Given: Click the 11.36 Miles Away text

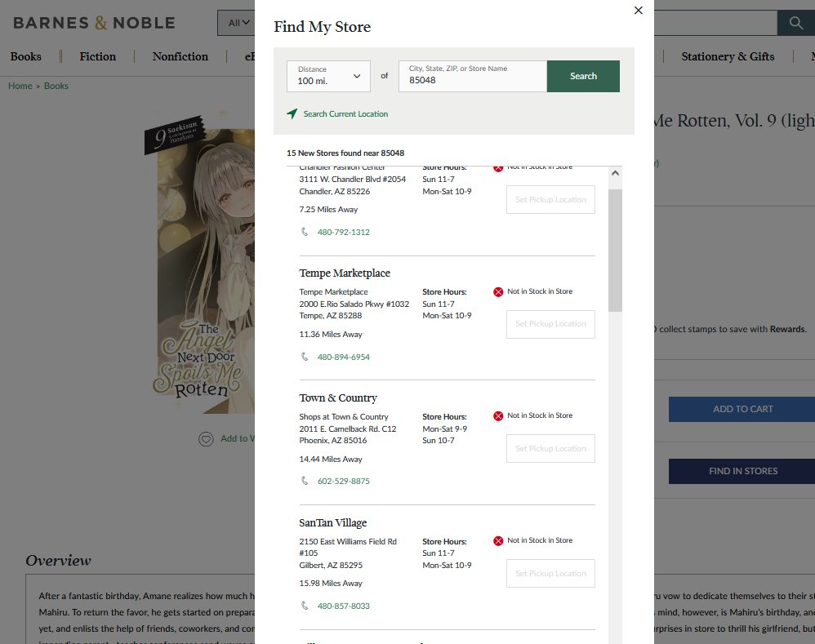Looking at the screenshot, I should 331,335.
